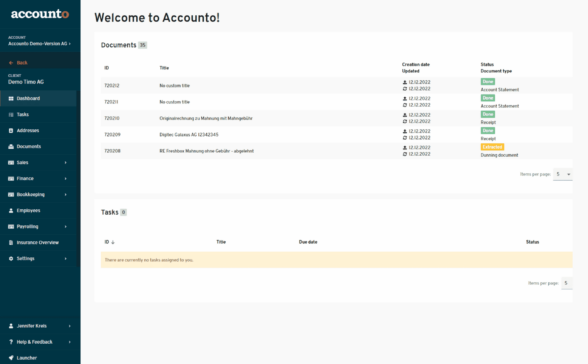Expand the Finance submenu chevron
The image size is (588, 364).
[x=66, y=179]
